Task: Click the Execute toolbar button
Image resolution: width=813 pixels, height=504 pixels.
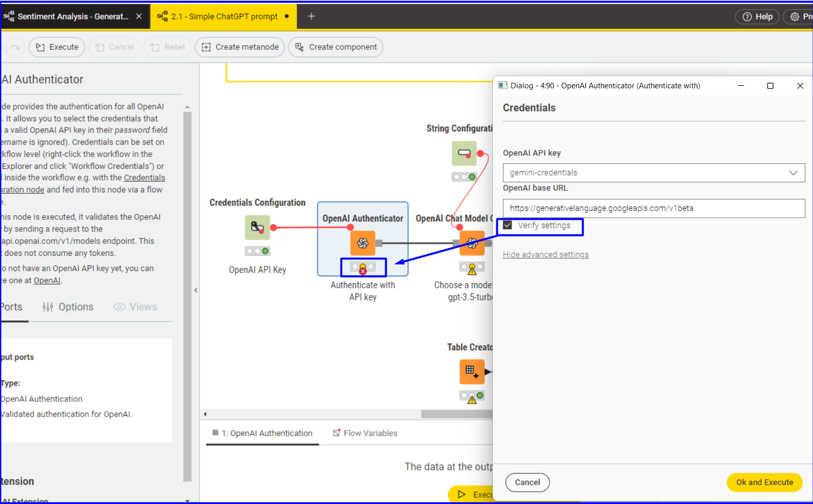Action: click(57, 47)
